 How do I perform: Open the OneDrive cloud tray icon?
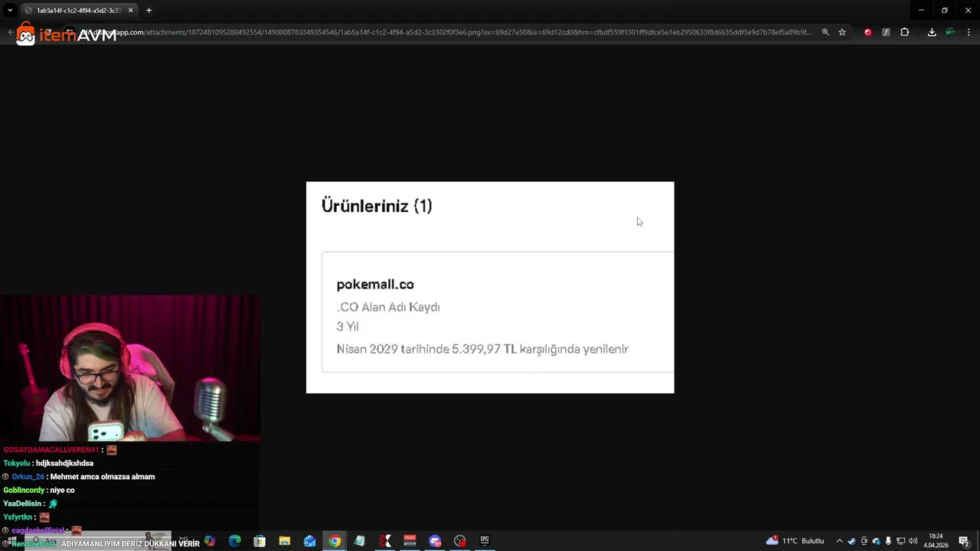click(x=877, y=541)
